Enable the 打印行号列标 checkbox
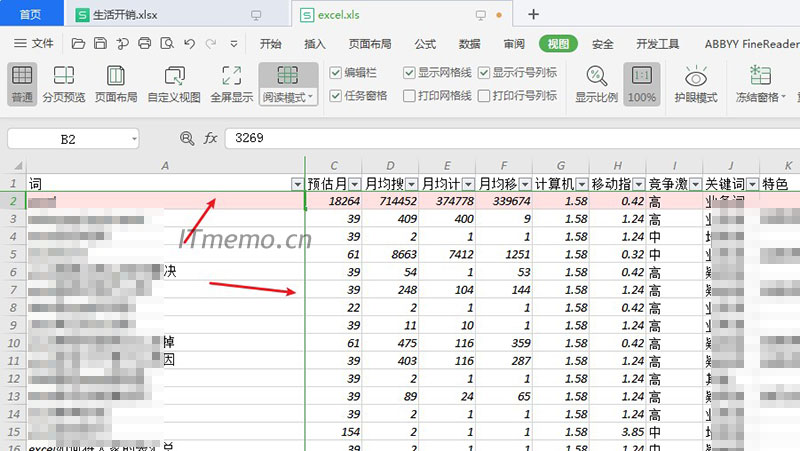The height and width of the screenshot is (451, 800). [484, 95]
